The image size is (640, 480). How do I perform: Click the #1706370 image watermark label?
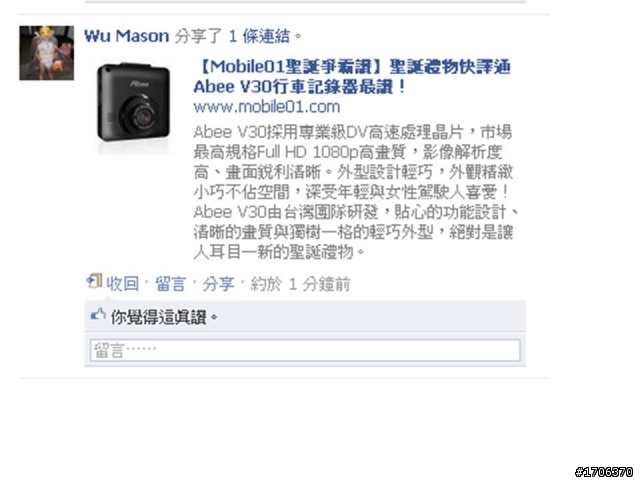click(x=604, y=472)
